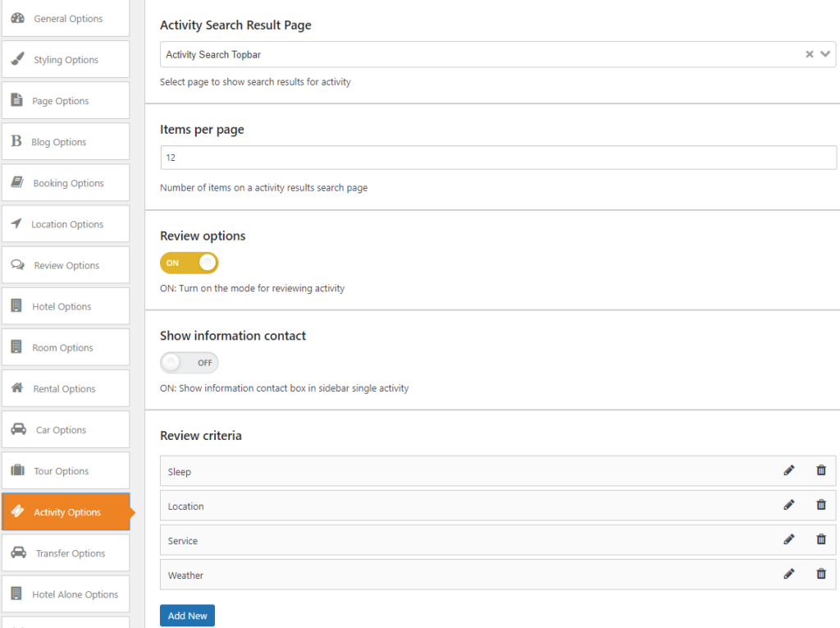Clear the selected Activity Search Topbar page
The height and width of the screenshot is (628, 840).
(x=809, y=55)
